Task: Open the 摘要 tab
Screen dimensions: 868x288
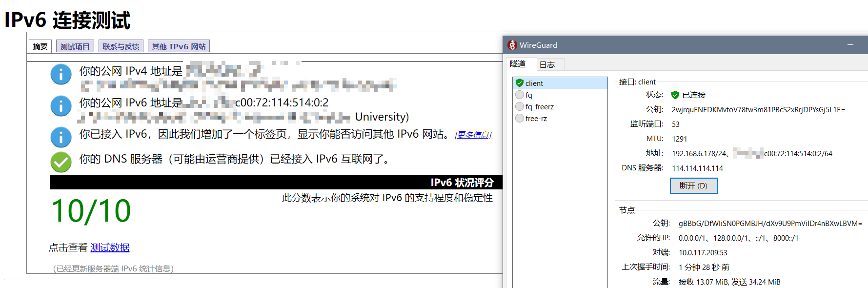Action: (x=40, y=46)
